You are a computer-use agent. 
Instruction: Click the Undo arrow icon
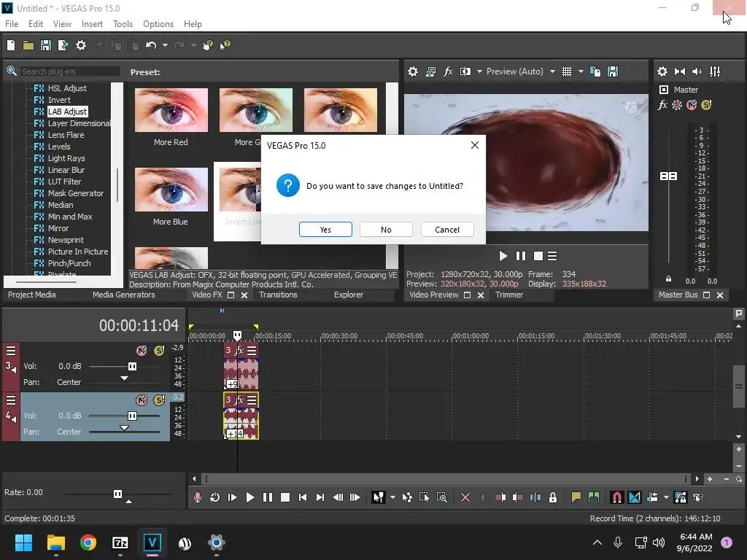pos(151,45)
